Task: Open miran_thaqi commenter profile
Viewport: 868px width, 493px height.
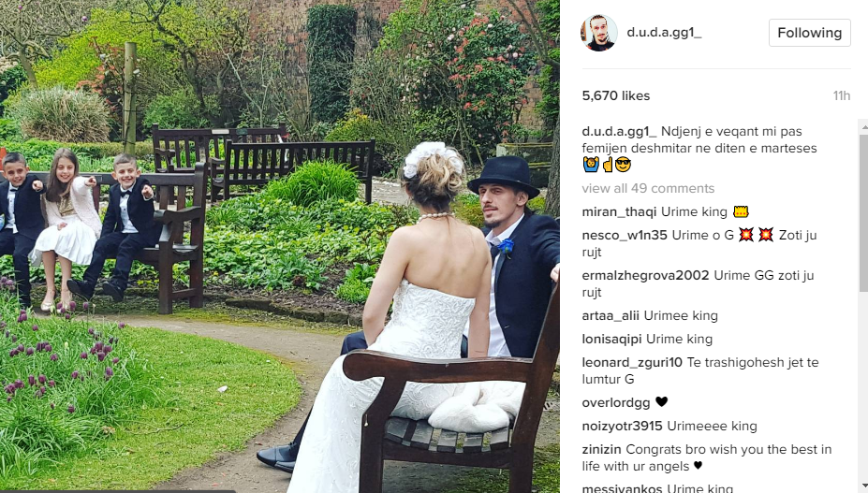Action: 619,212
